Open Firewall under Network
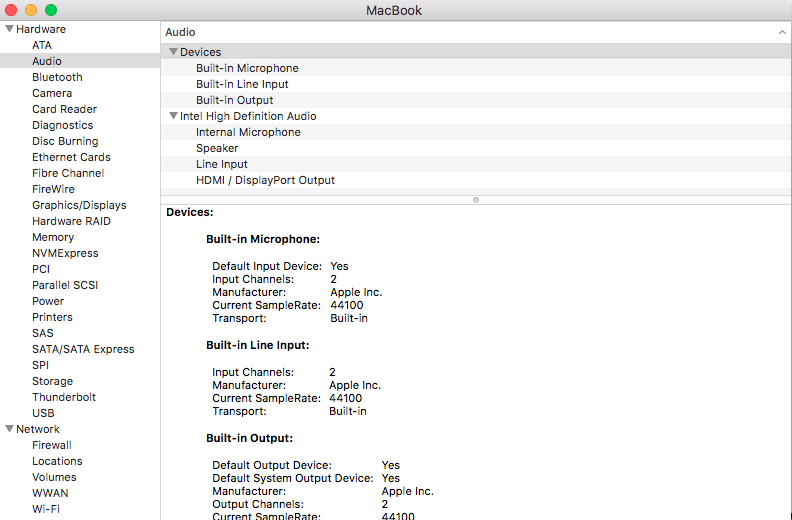 (x=52, y=445)
